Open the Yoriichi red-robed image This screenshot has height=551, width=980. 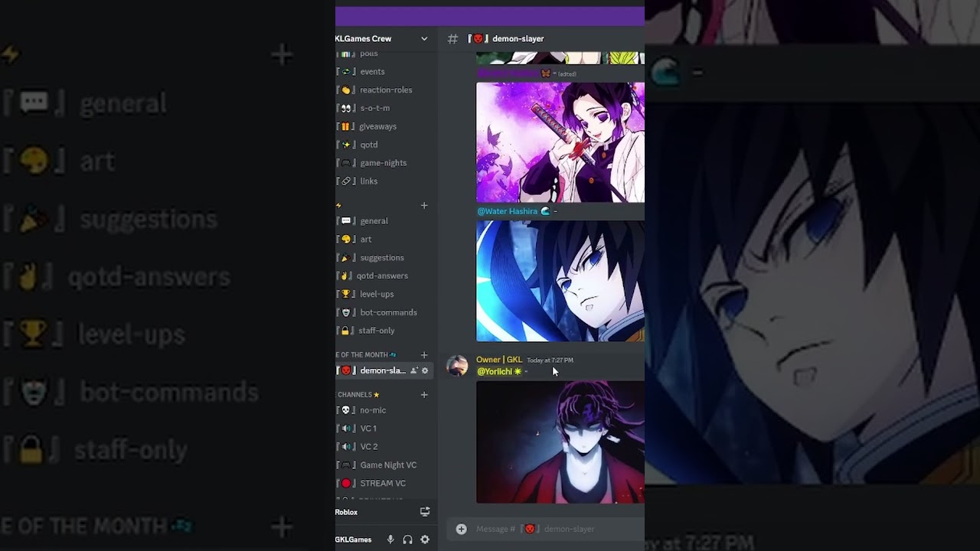click(560, 442)
